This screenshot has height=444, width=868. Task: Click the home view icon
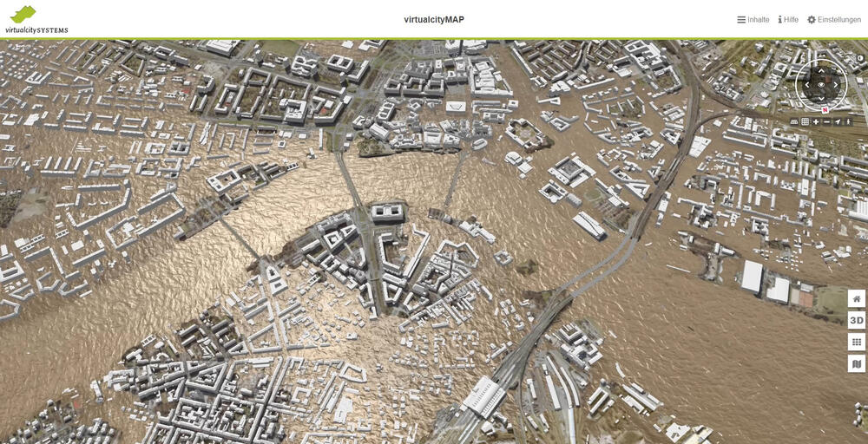(x=856, y=299)
